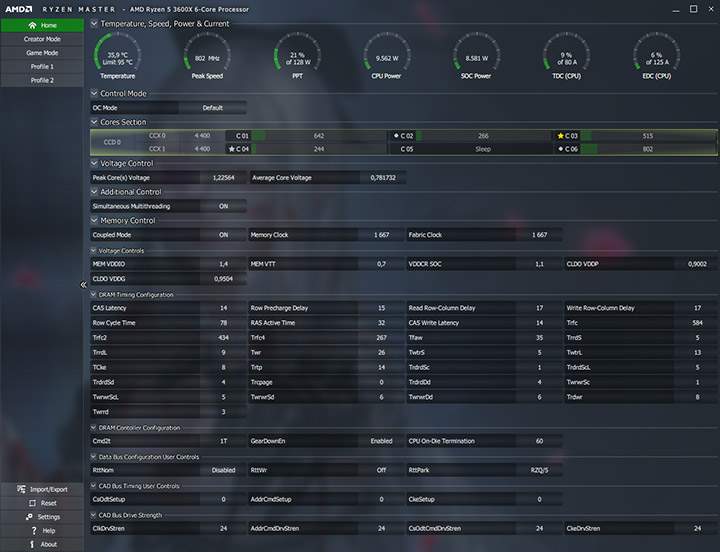This screenshot has width=720, height=552.
Task: Collapse sidebar with double chevron icon
Action: point(83,285)
